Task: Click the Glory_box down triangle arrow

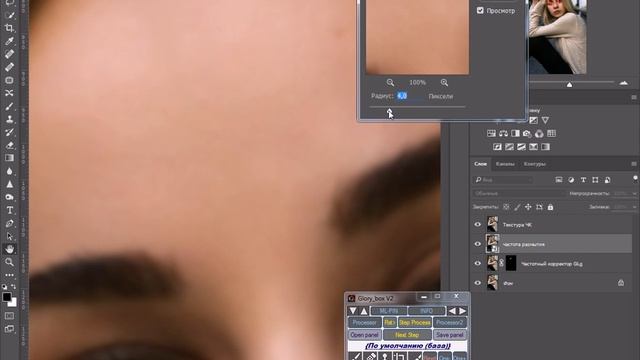Action: (353, 311)
